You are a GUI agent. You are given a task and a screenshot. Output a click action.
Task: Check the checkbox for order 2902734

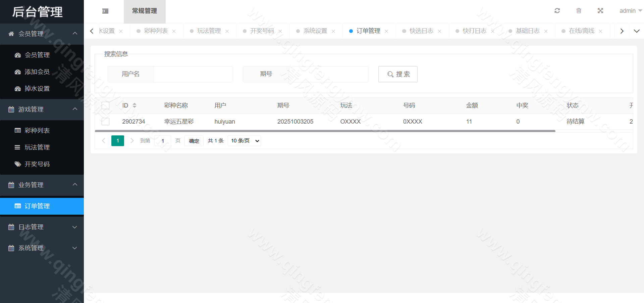(105, 122)
